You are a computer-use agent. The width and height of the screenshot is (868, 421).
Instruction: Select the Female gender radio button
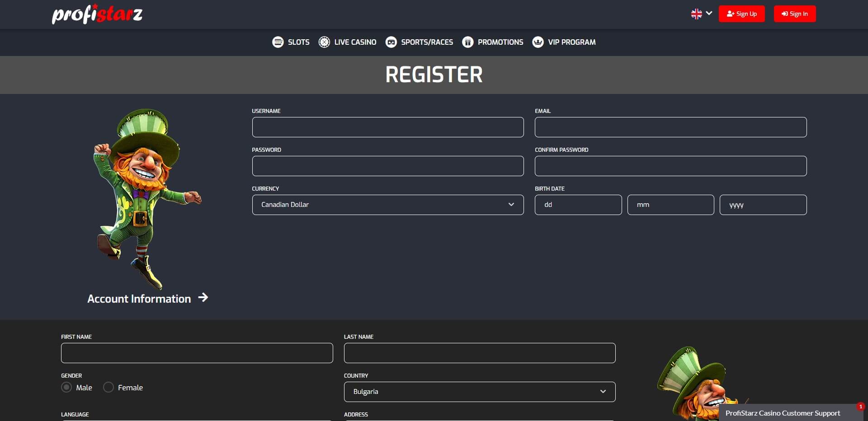[x=108, y=388]
